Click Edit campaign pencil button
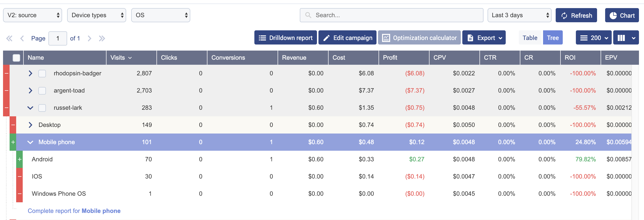This screenshot has height=220, width=644. pyautogui.click(x=347, y=38)
